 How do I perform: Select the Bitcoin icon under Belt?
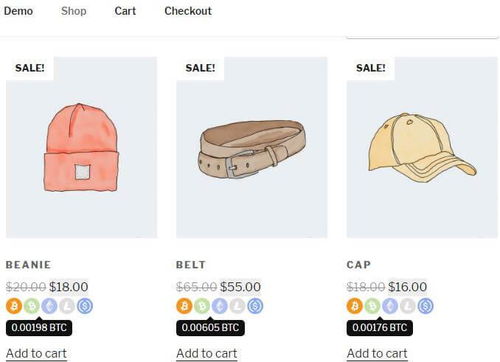[184, 306]
